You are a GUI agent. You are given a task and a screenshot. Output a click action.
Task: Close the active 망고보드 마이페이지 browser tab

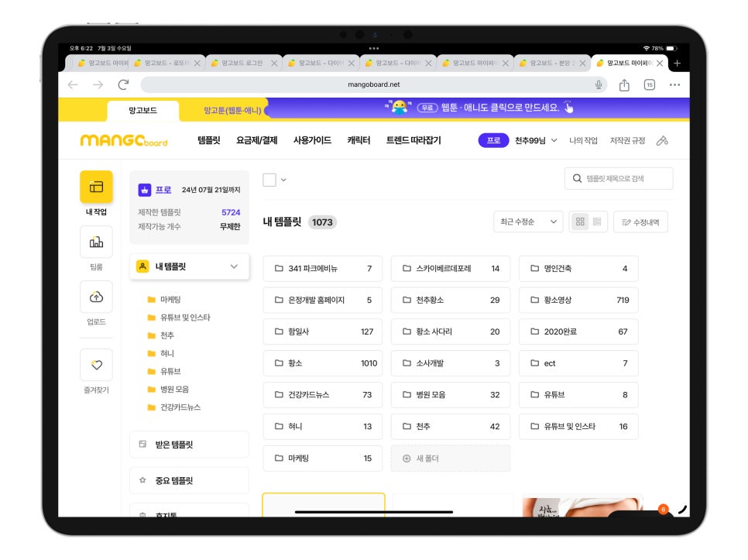click(x=660, y=63)
